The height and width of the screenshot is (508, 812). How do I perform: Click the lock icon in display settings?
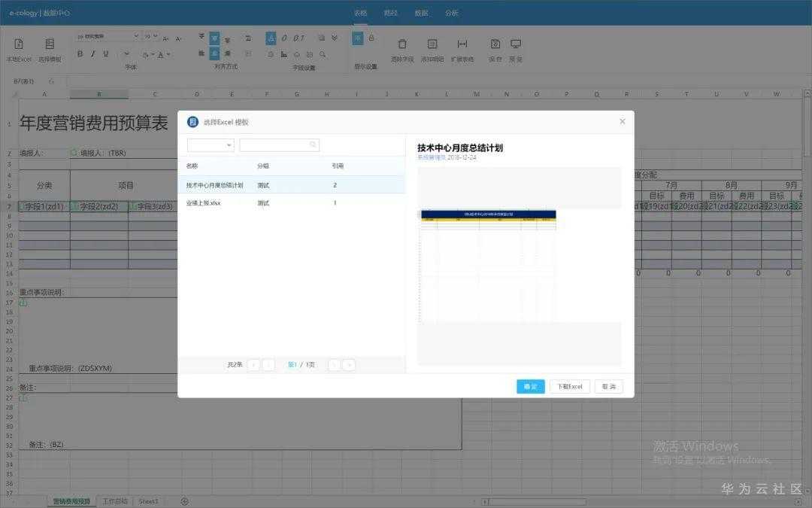(x=371, y=38)
